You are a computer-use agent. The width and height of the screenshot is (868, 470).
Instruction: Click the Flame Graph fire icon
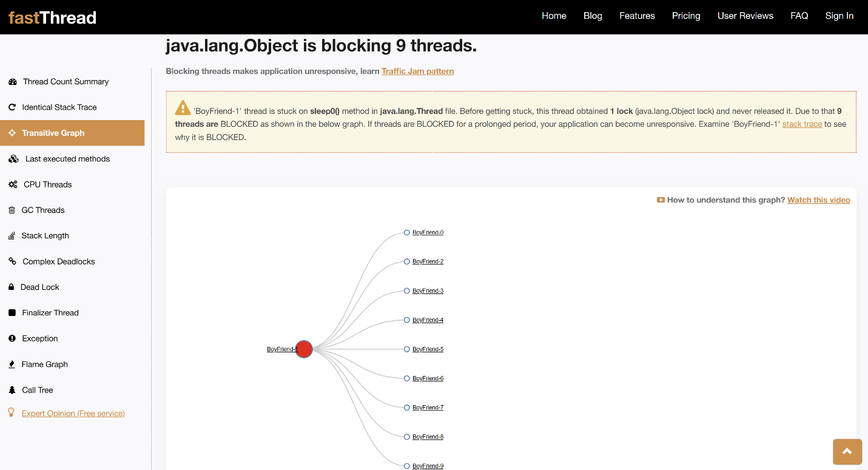coord(12,364)
